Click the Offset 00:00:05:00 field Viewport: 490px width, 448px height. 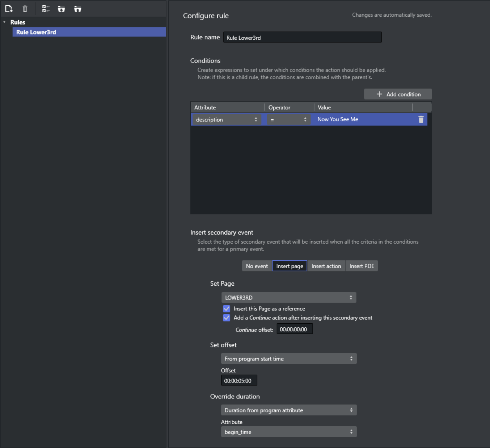(239, 380)
